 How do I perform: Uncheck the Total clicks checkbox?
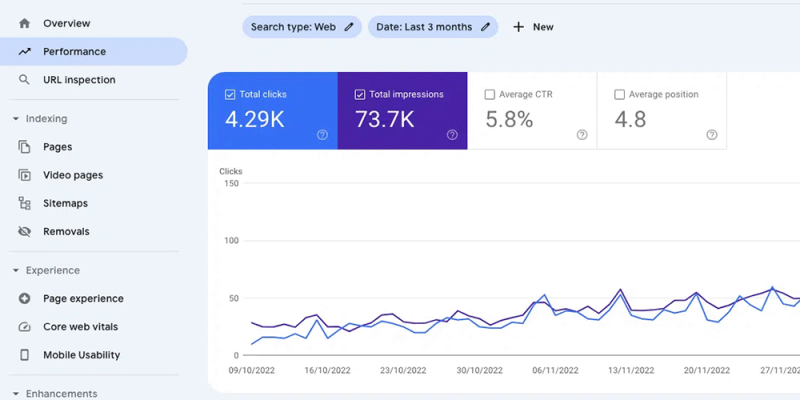click(x=230, y=95)
